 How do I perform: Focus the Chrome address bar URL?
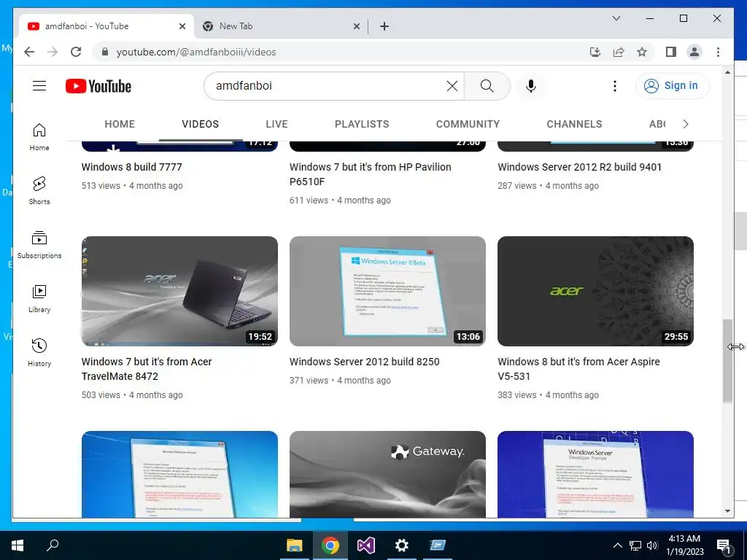[196, 52]
